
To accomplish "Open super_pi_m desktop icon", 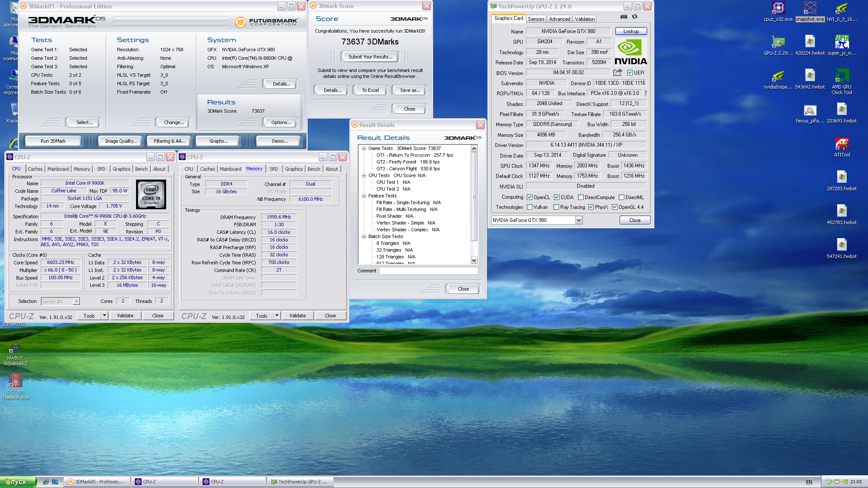I will (842, 45).
